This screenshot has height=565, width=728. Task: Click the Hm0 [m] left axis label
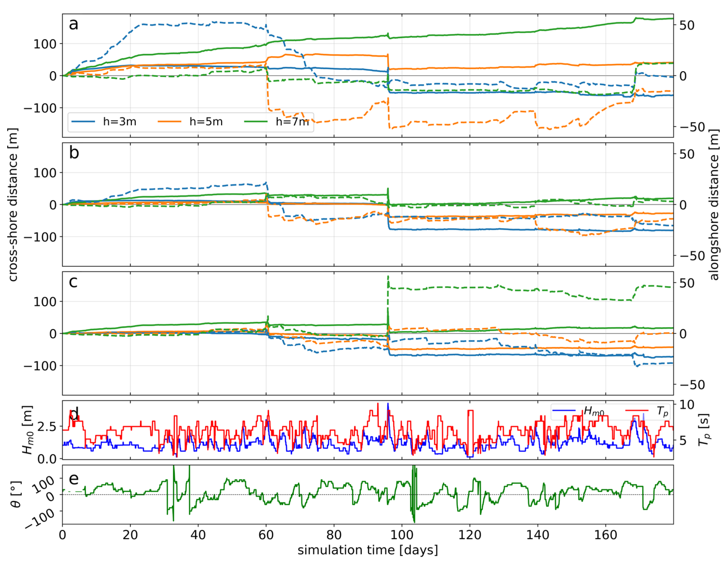point(28,430)
